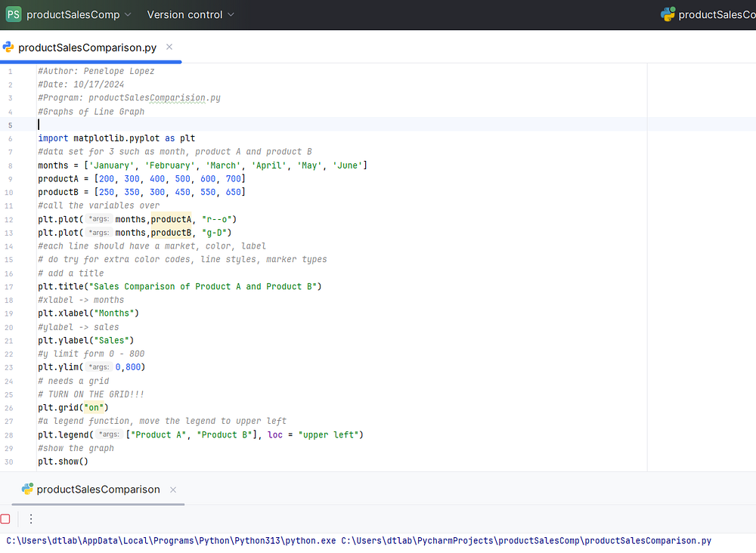Click the import keyword on line 6
This screenshot has height=553, width=756.
point(53,138)
